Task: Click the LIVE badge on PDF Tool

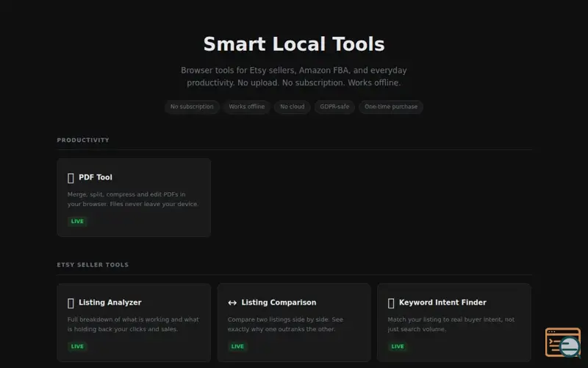Action: (77, 222)
